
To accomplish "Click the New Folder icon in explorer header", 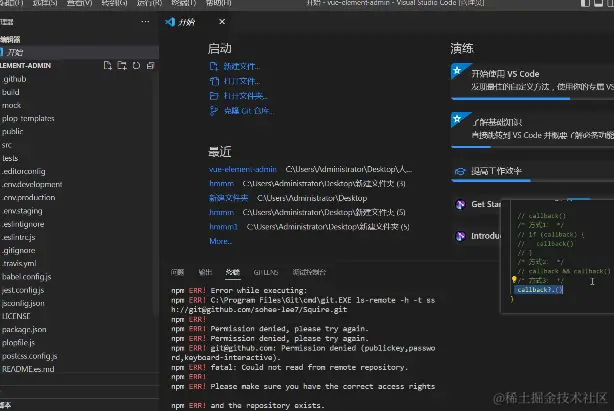I will pos(122,65).
